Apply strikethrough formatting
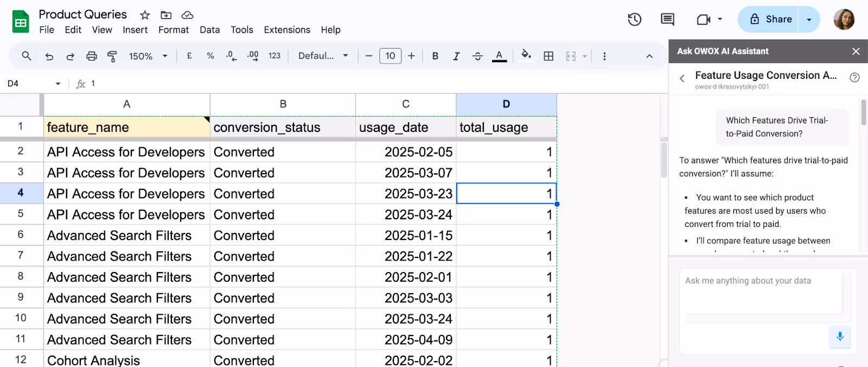Viewport: 868px width, 367px height. tap(477, 56)
